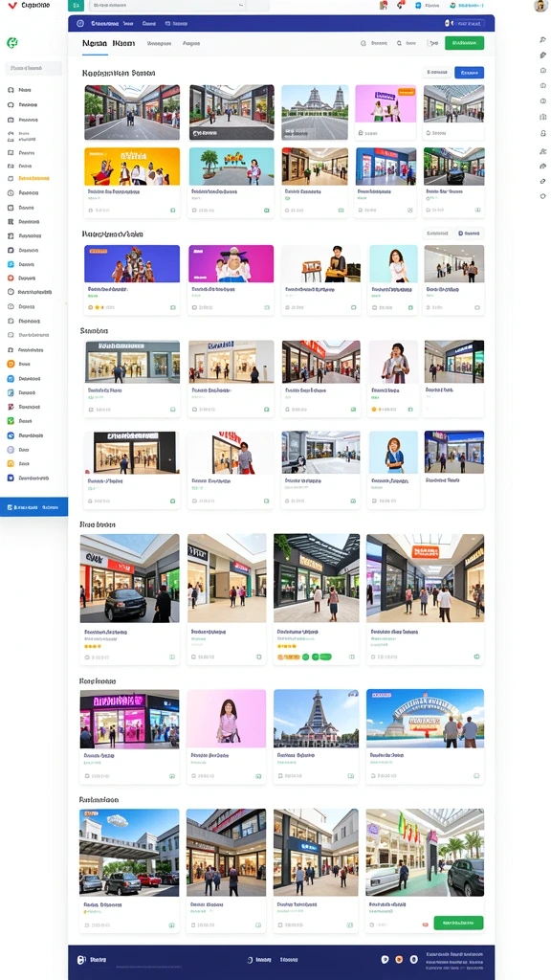Open the temple towers thumbnail in the first row
The height and width of the screenshot is (980, 551).
tap(315, 113)
